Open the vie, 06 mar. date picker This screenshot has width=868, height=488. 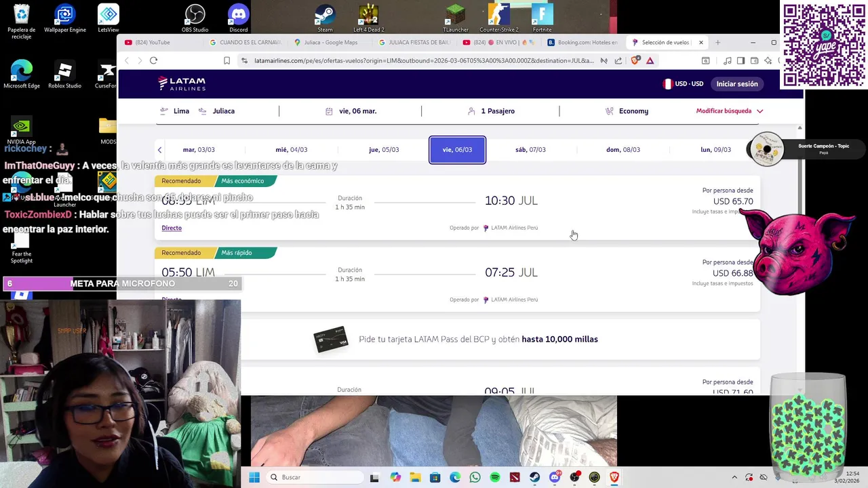[x=351, y=110]
